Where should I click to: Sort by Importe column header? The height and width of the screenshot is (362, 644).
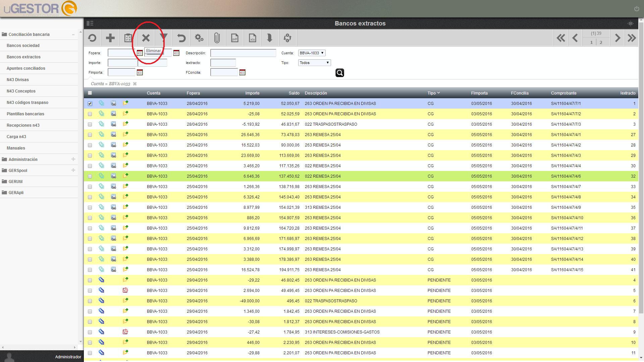tap(252, 93)
